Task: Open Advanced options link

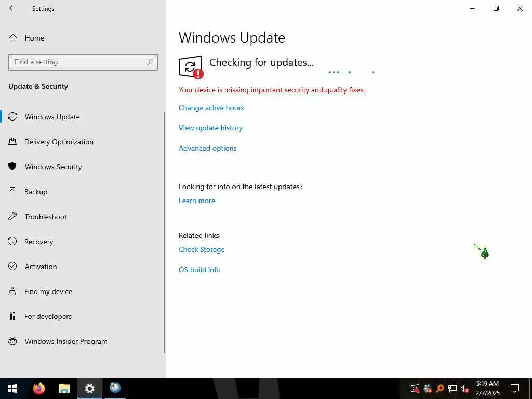Action: (x=208, y=148)
